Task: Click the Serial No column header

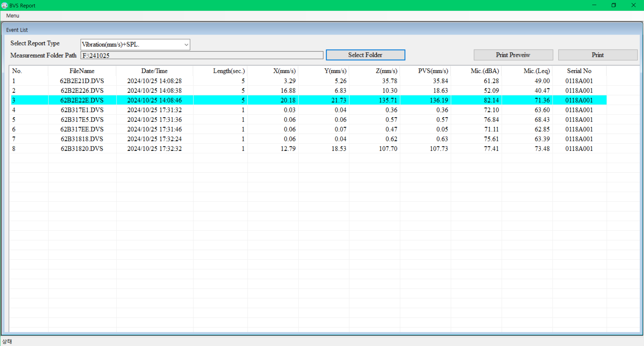Action: (x=579, y=71)
